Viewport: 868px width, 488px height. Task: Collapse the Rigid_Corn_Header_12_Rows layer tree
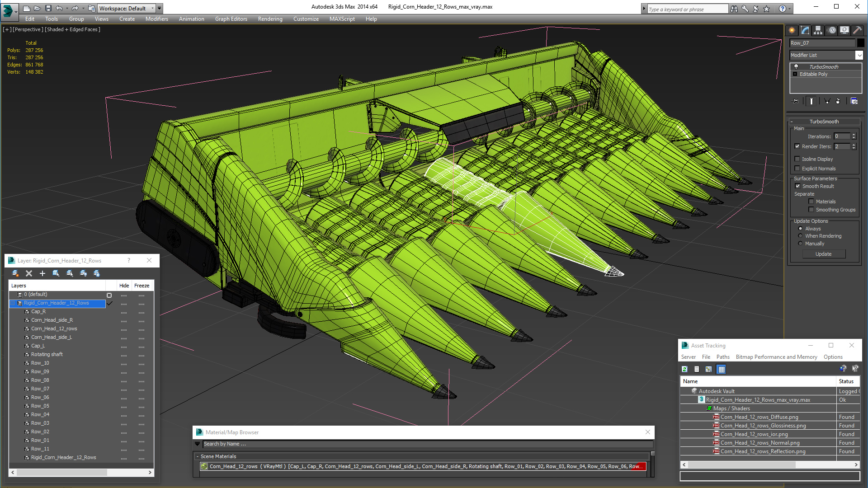tap(13, 303)
